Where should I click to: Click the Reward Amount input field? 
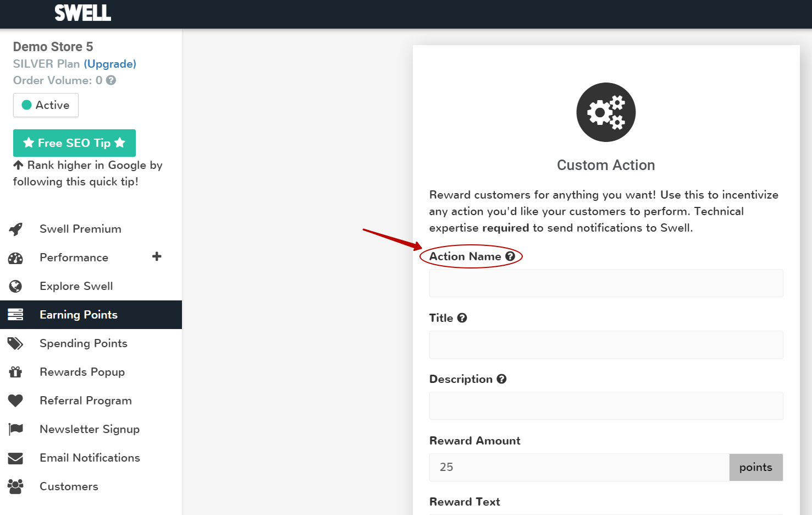(579, 467)
